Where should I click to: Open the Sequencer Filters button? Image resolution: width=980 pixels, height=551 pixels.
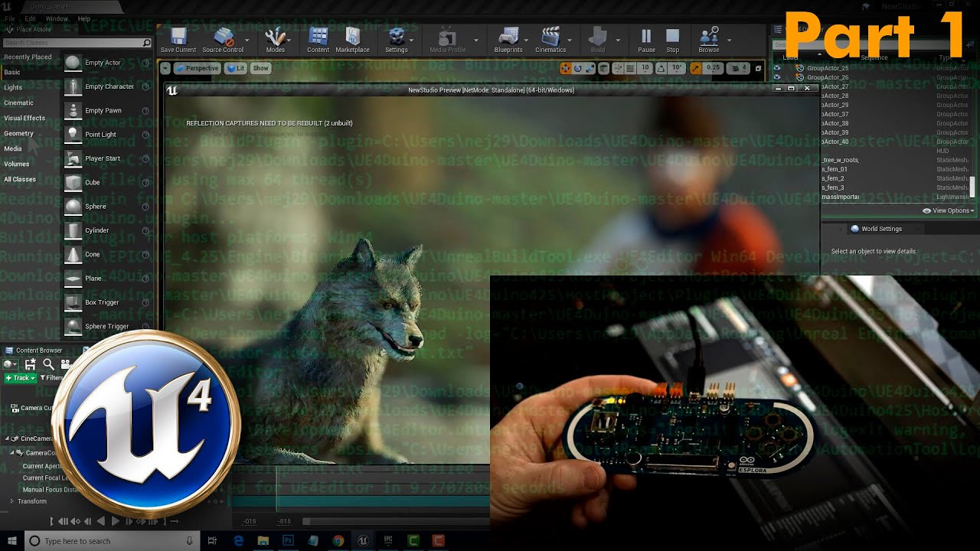pyautogui.click(x=53, y=378)
